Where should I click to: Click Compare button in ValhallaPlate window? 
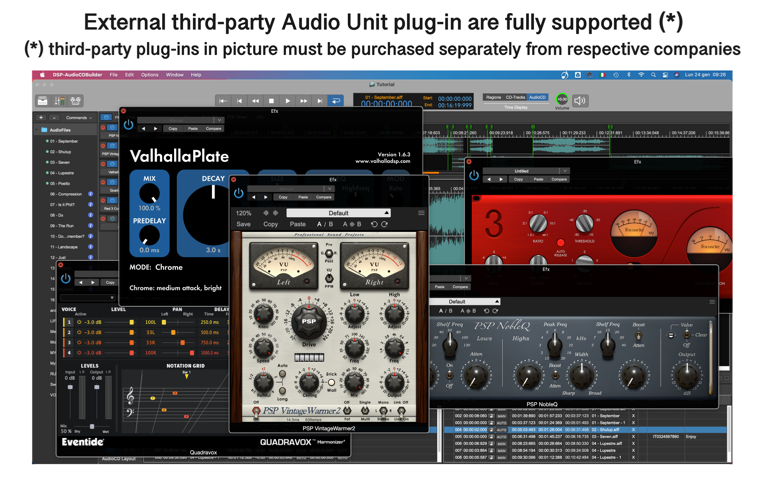point(213,129)
